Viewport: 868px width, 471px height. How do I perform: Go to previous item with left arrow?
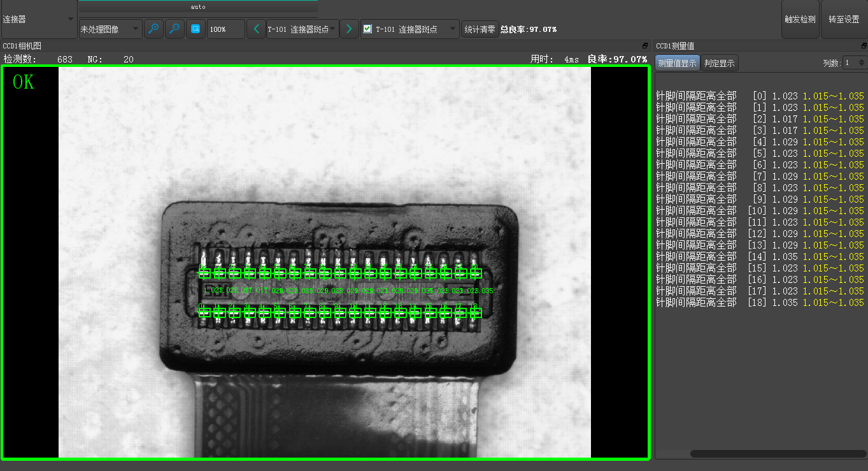click(x=256, y=29)
